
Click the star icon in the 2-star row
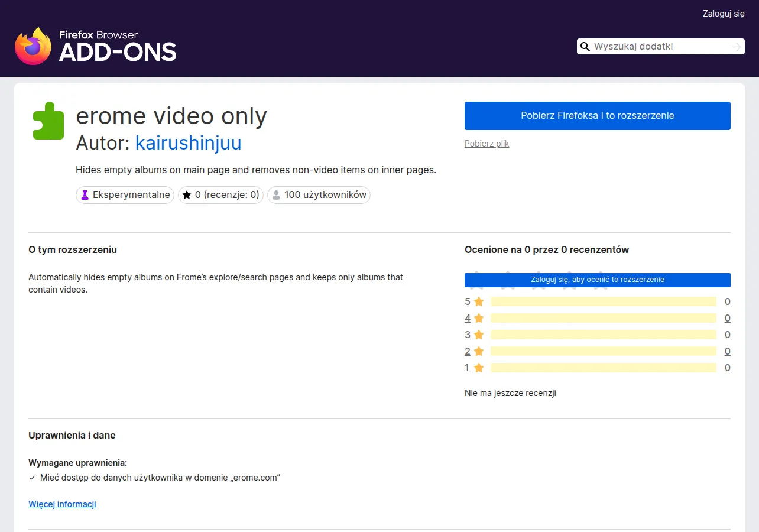pos(479,351)
